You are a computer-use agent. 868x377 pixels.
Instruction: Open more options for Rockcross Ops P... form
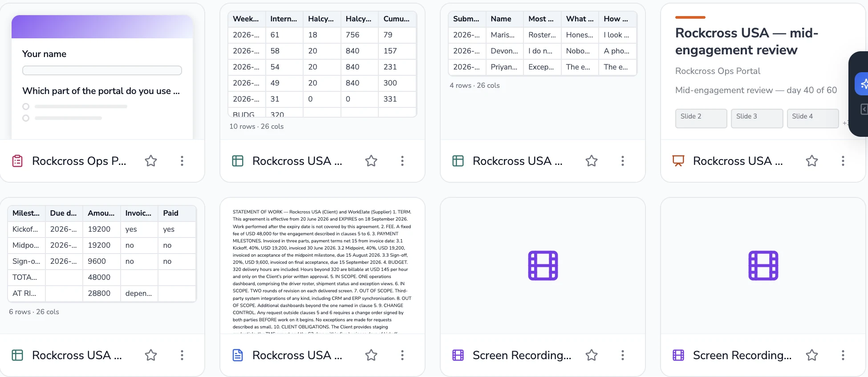click(x=182, y=161)
